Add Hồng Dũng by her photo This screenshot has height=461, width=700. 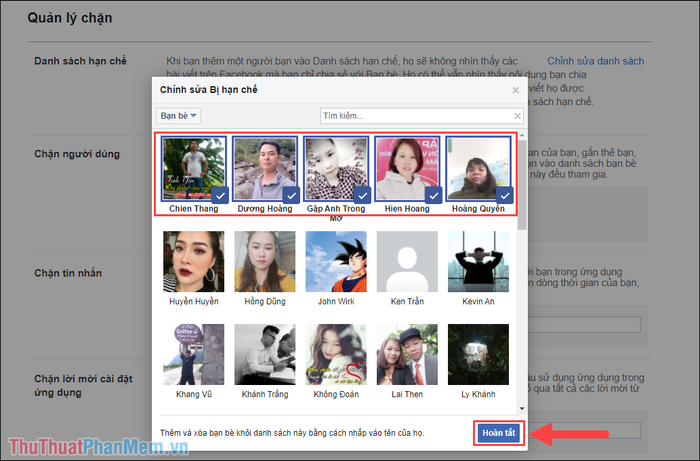coord(265,262)
